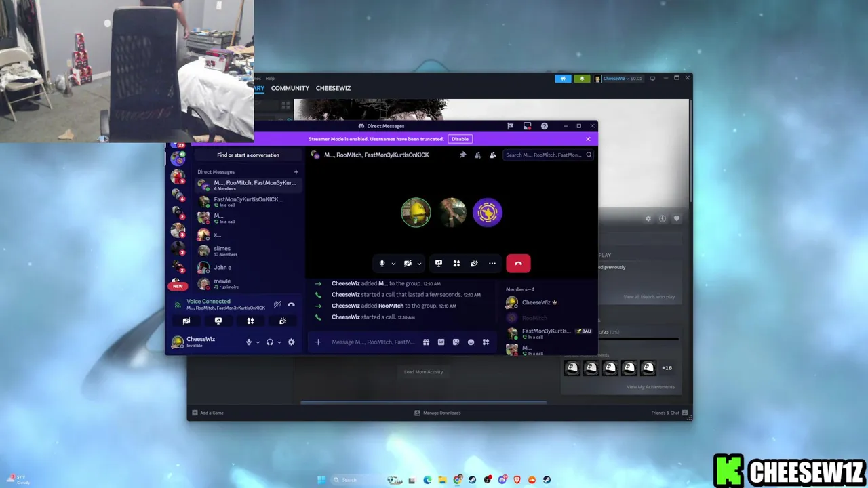Open pinned messages in Discord header
This screenshot has width=868, height=488.
463,155
